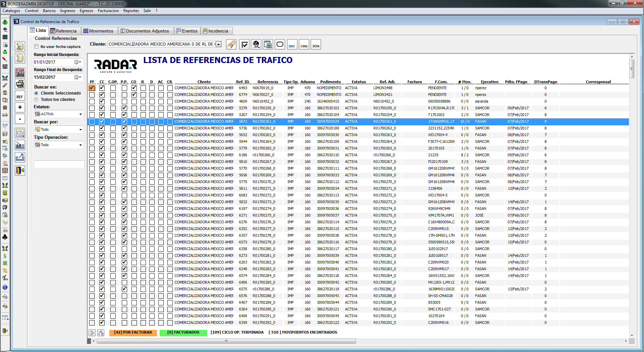The width and height of the screenshot is (644, 352).
Task: Click the fax report button in side panel
Action: [20, 72]
